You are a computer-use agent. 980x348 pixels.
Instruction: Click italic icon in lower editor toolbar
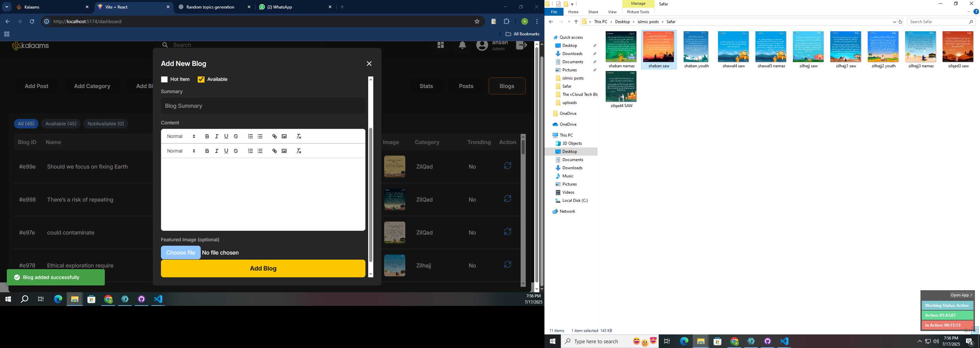point(216,151)
